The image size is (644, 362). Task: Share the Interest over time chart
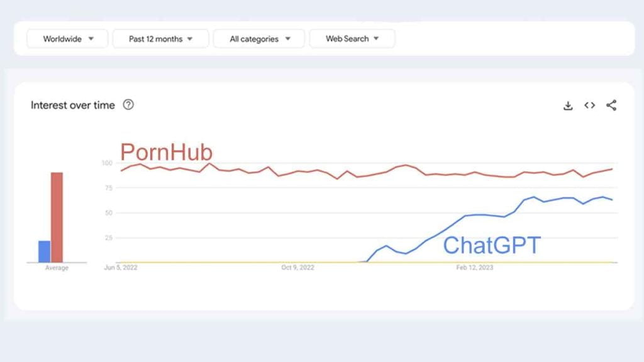611,105
